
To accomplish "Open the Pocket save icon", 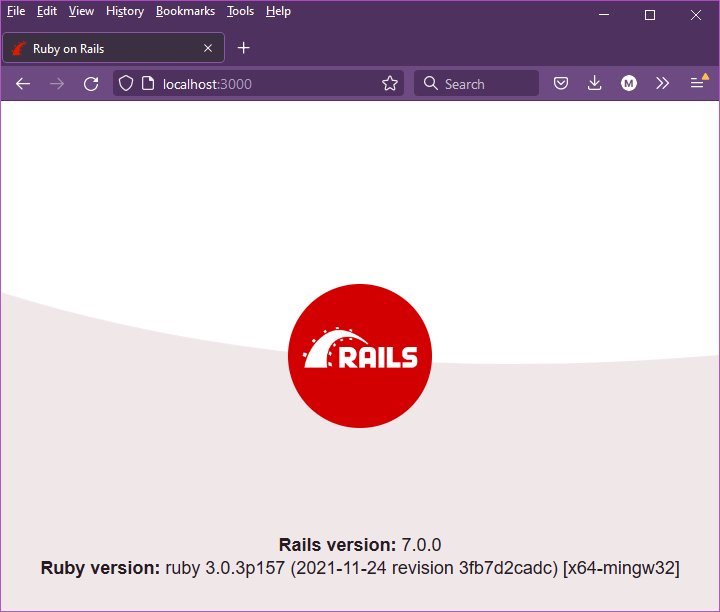I will [x=562, y=84].
